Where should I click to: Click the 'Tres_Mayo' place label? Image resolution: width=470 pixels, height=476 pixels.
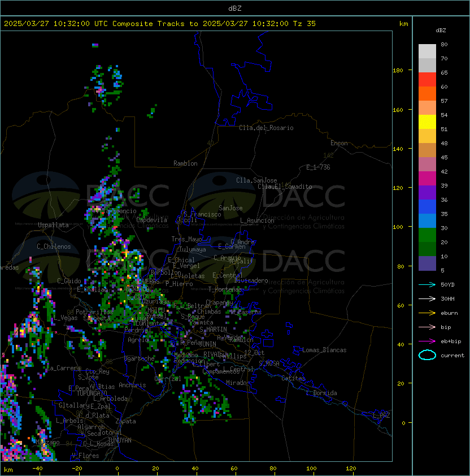(x=186, y=239)
